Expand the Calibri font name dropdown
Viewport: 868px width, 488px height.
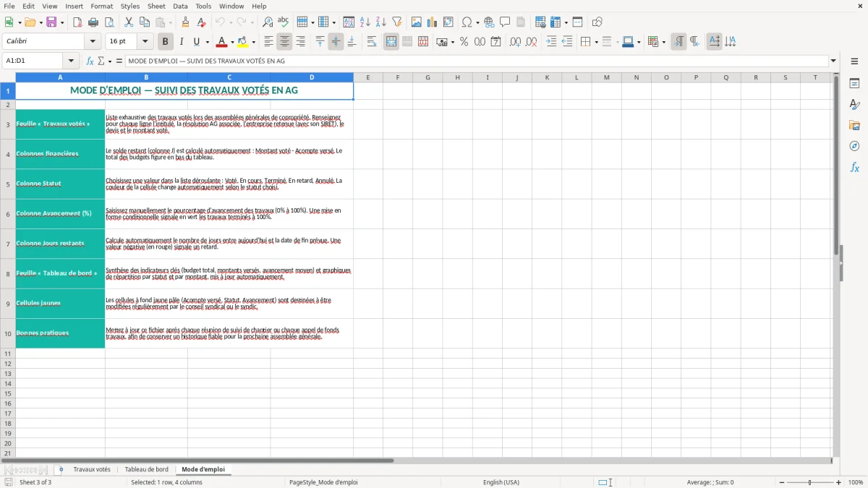pos(93,42)
